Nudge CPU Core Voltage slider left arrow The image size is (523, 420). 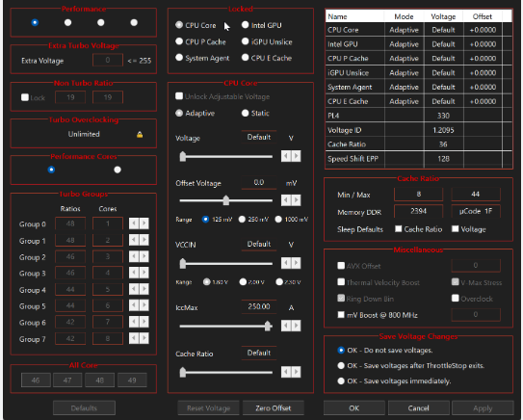pos(286,156)
